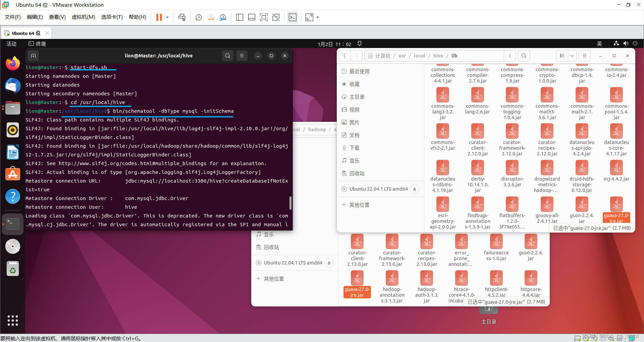Image resolution: width=644 pixels, height=342 pixels.
Task: Open the dropdown arrow beside the pause button
Action: pyautogui.click(x=167, y=17)
